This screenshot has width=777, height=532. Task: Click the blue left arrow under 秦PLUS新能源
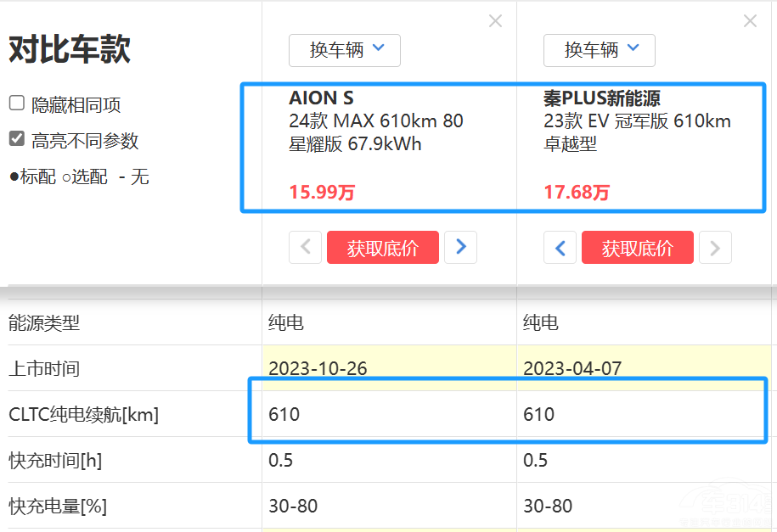point(560,247)
